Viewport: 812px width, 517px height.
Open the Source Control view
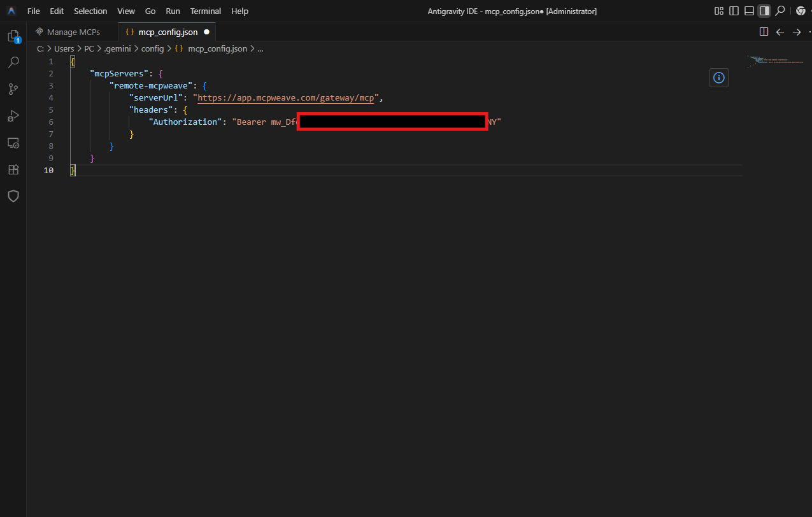[13, 89]
